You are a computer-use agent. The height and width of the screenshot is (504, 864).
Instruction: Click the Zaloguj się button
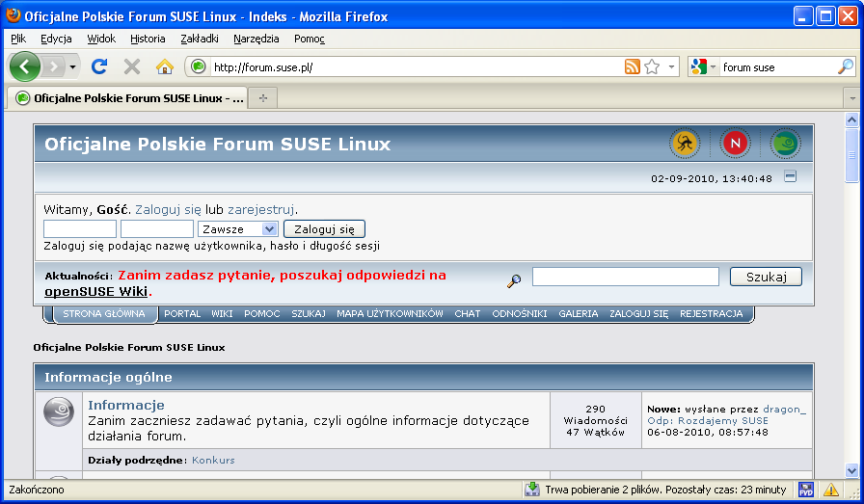pos(324,228)
